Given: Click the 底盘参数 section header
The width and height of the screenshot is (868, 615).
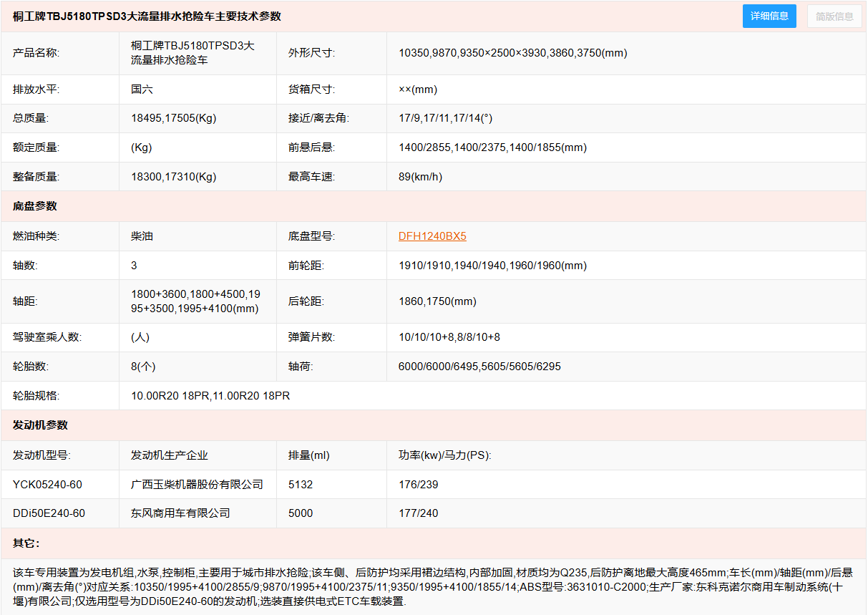Looking at the screenshot, I should coord(34,206).
